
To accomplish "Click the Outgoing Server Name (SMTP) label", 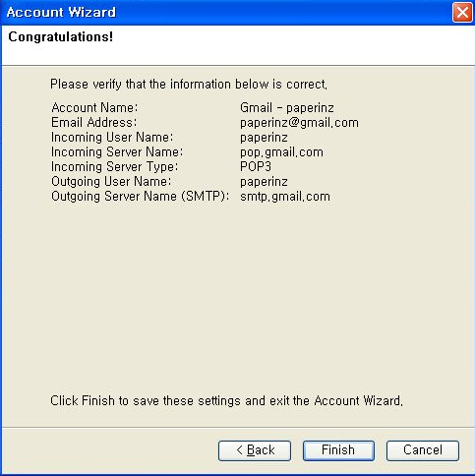I will pyautogui.click(x=140, y=196).
